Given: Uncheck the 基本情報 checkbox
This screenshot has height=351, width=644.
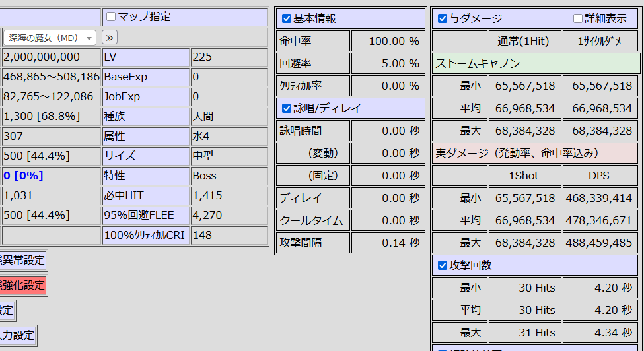Looking at the screenshot, I should pyautogui.click(x=287, y=18).
